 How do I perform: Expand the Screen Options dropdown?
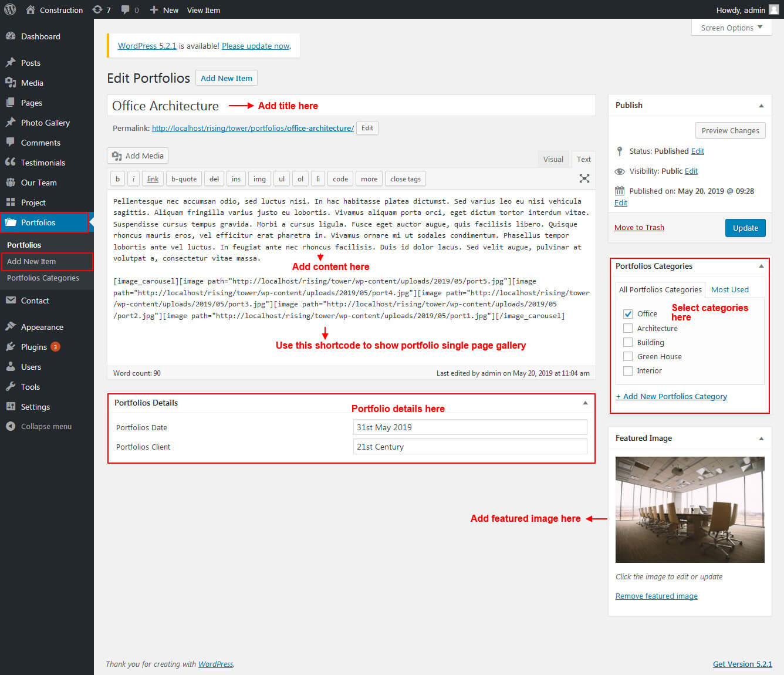click(731, 28)
